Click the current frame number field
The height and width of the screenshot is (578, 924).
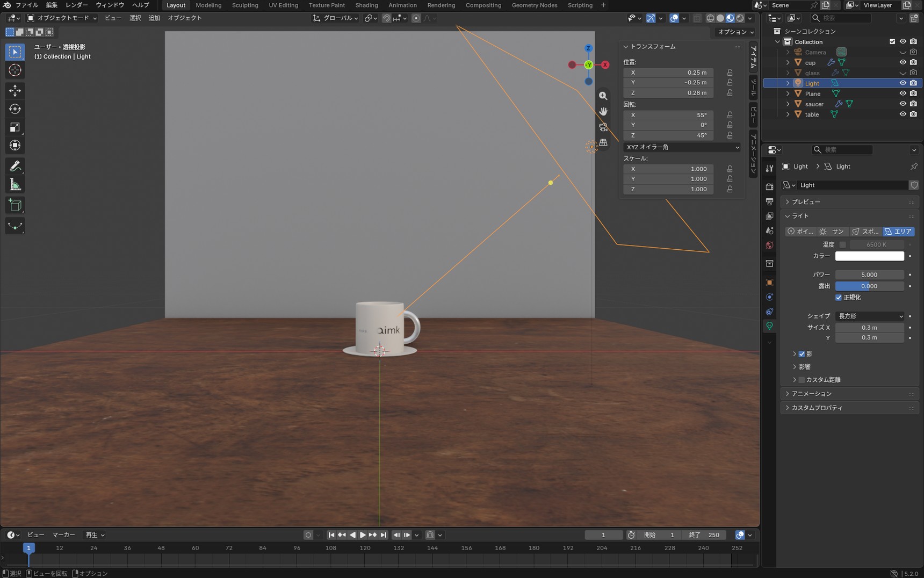pyautogui.click(x=603, y=535)
